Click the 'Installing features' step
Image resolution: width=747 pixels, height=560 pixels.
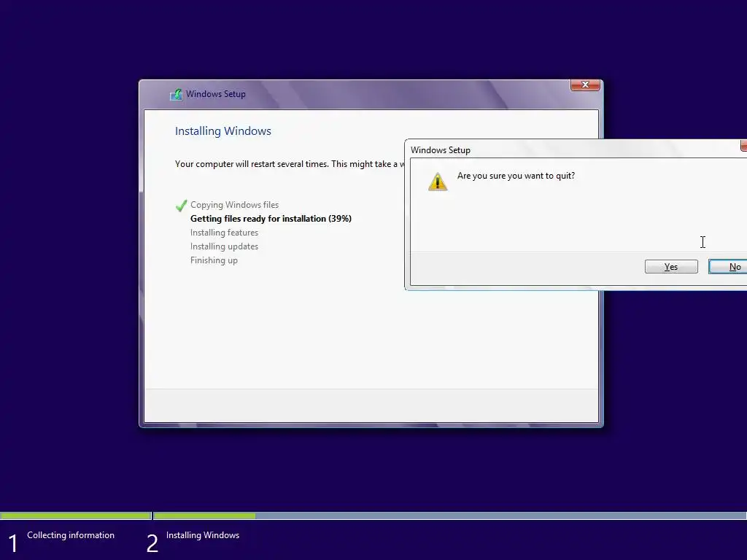click(224, 233)
